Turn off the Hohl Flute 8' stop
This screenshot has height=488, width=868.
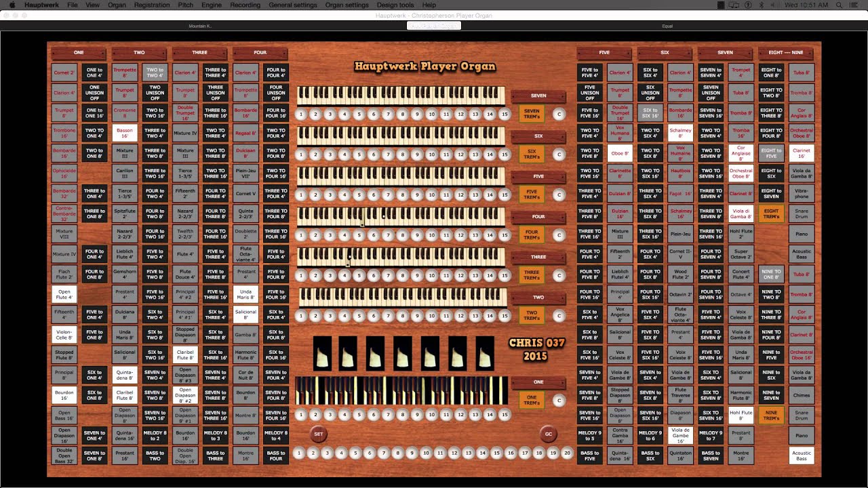(x=741, y=415)
